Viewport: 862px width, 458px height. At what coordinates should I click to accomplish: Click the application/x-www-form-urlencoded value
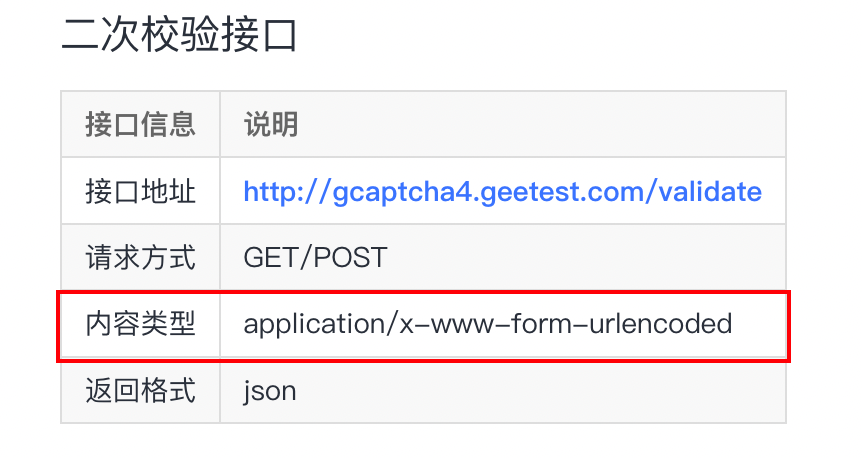click(488, 324)
